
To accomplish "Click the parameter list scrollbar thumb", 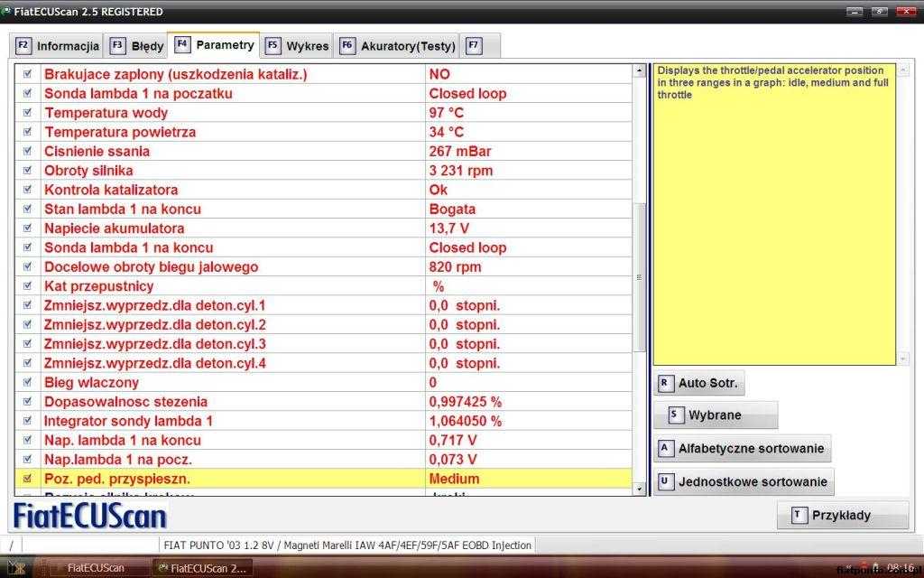I will click(x=640, y=277).
